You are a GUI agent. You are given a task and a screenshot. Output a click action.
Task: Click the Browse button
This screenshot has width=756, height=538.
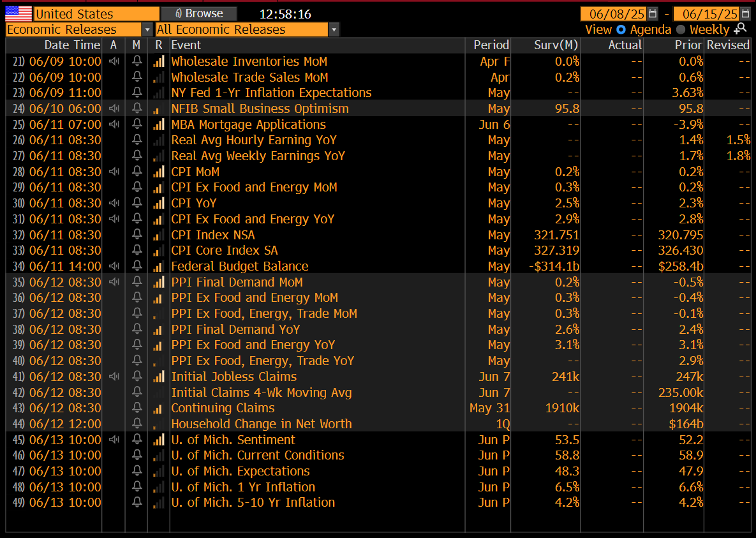pyautogui.click(x=198, y=13)
